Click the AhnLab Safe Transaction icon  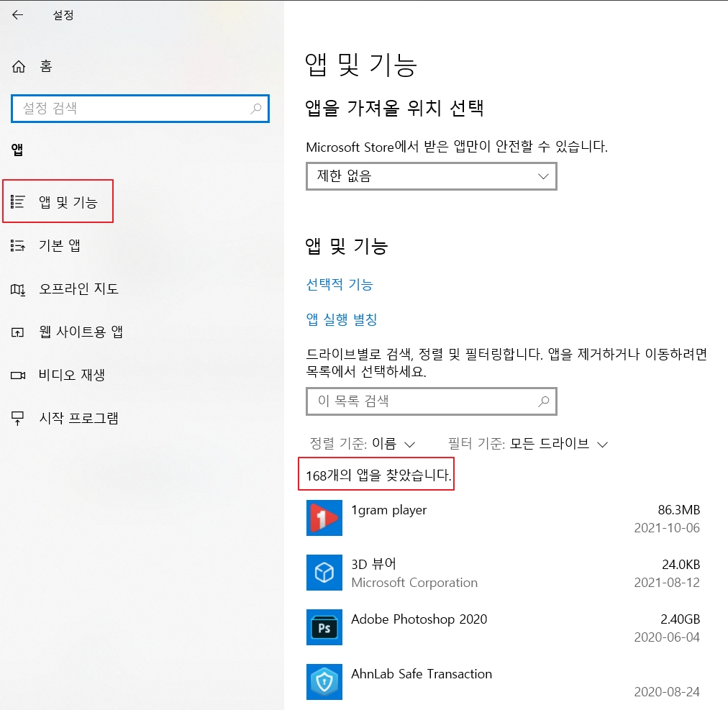tap(324, 682)
